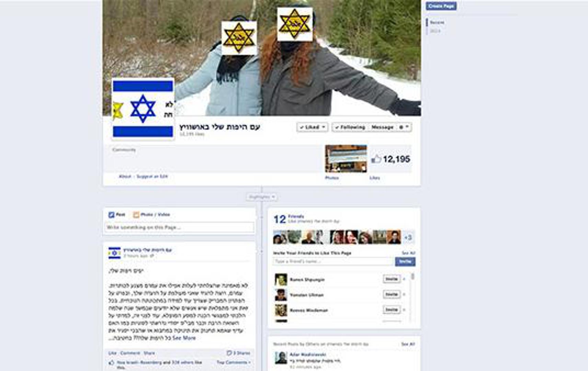Image resolution: width=588 pixels, height=371 pixels.
Task: Click the shares icon under the post
Action: click(x=229, y=353)
